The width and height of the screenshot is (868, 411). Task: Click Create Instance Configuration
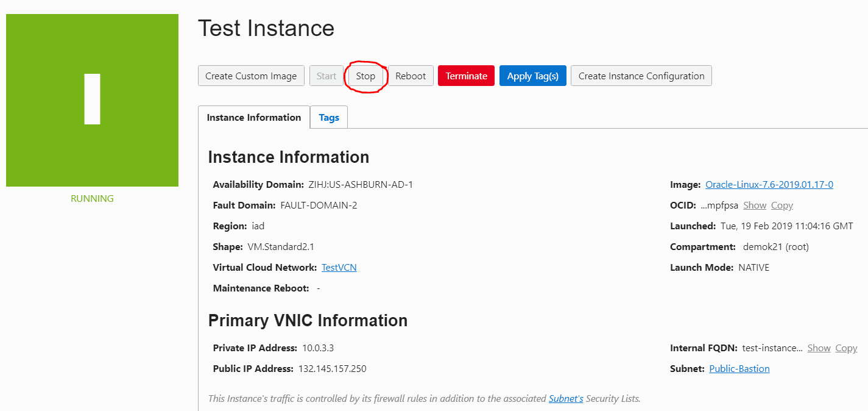coord(641,76)
